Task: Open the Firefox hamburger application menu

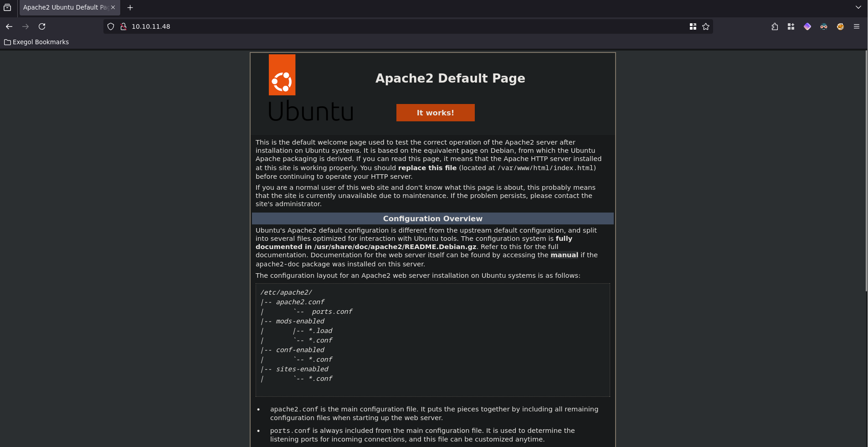Action: point(857,26)
